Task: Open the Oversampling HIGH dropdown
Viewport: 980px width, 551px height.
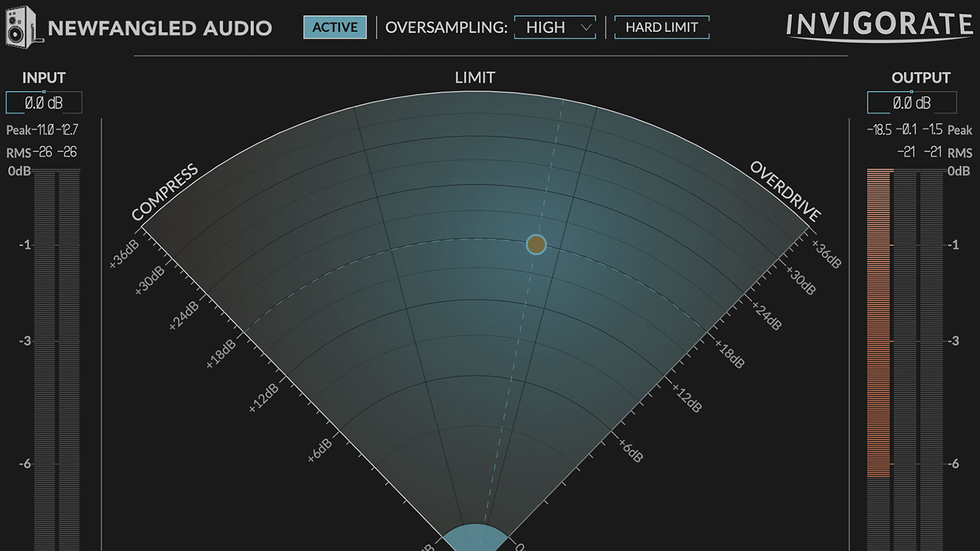Action: pyautogui.click(x=555, y=27)
